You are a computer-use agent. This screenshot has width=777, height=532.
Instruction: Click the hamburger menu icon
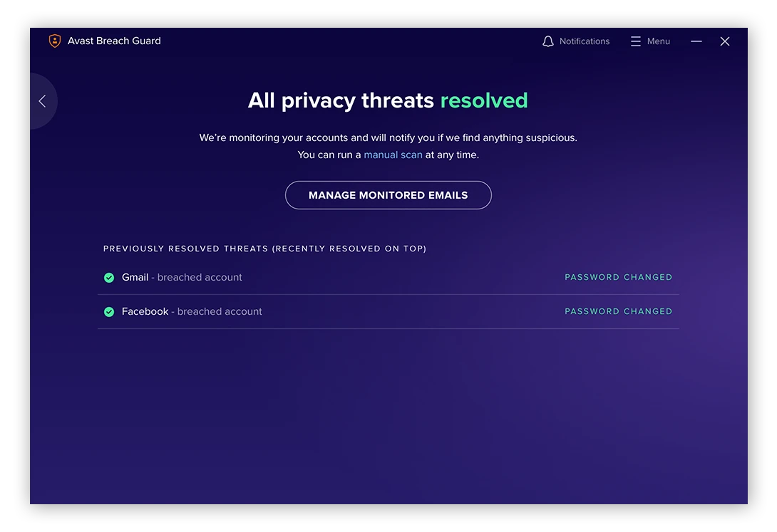pos(635,41)
